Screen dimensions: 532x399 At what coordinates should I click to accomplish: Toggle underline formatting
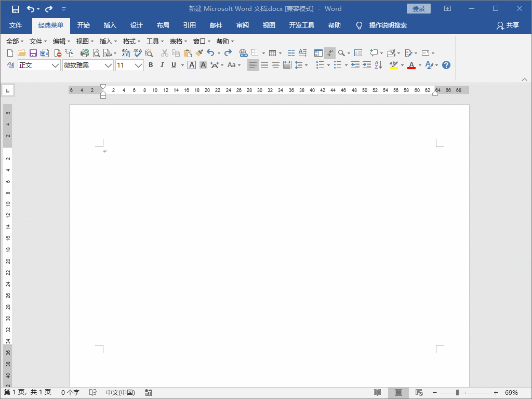(174, 65)
